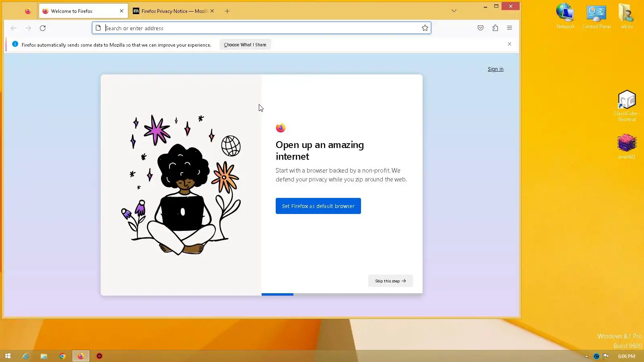Click the 6:06 PM taskbar clock
This screenshot has width=644, height=362.
tap(627, 356)
